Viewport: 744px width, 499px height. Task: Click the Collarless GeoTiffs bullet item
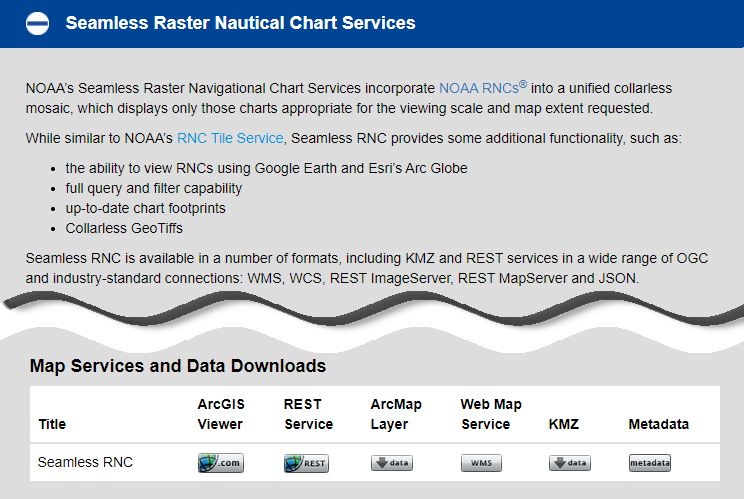(124, 228)
